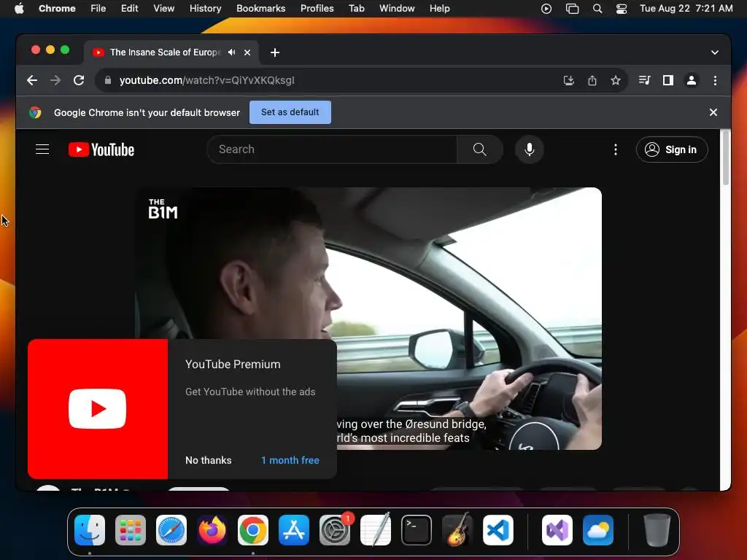The height and width of the screenshot is (560, 747).
Task: Open YouTube settings three-dot menu
Action: point(616,149)
